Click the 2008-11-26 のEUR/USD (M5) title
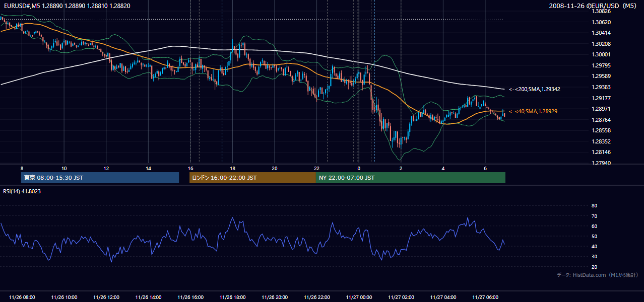644x302 pixels. click(x=594, y=6)
